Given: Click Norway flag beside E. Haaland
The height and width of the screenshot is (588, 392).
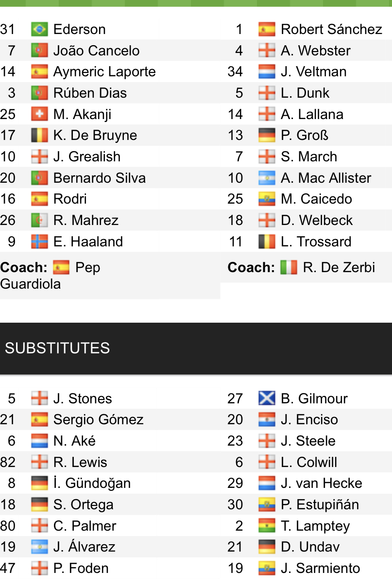Looking at the screenshot, I should coord(39,242).
